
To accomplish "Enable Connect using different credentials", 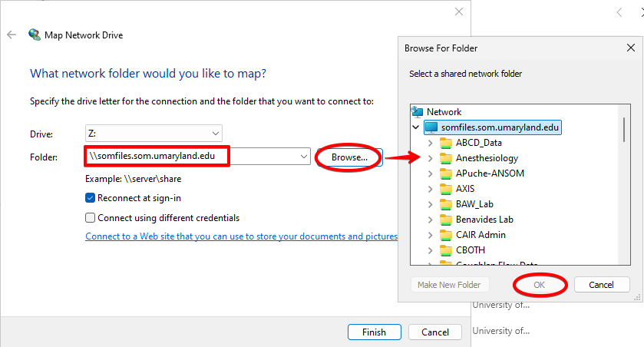I will (x=91, y=218).
